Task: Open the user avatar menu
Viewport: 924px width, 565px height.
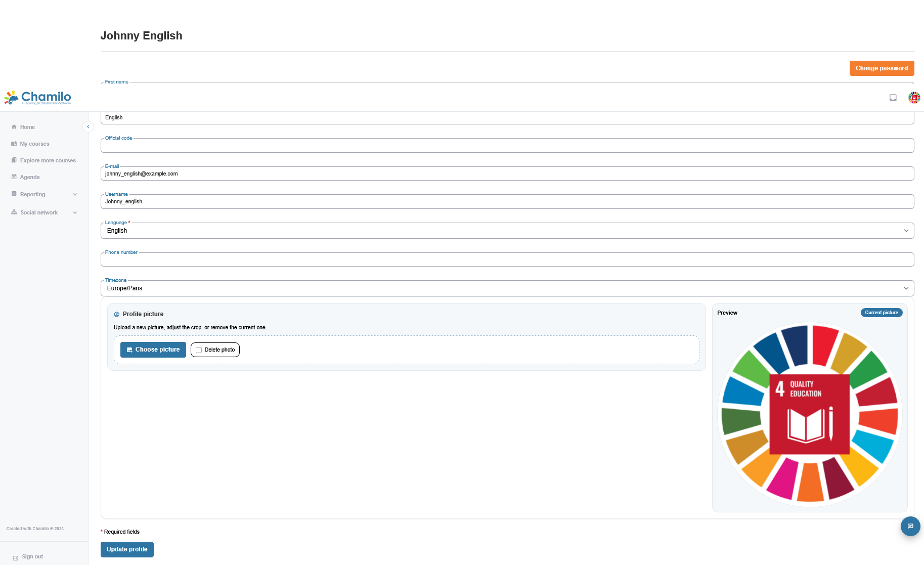Action: coord(914,98)
